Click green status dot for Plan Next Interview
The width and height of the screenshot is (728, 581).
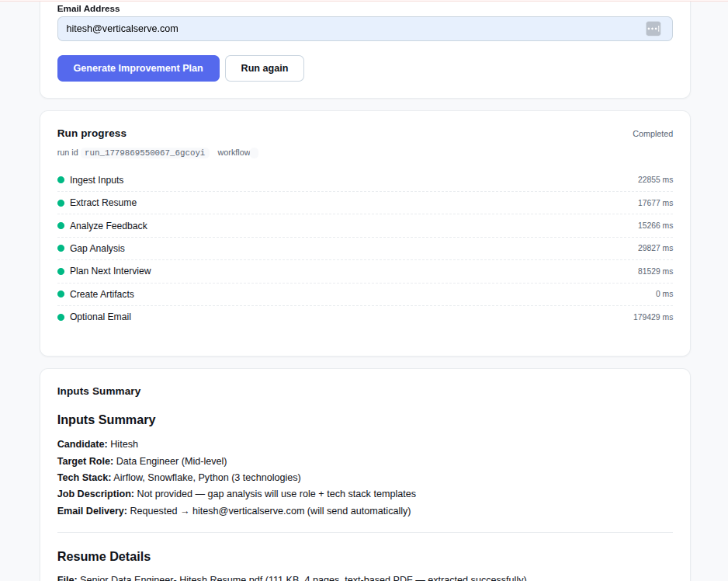click(x=61, y=271)
